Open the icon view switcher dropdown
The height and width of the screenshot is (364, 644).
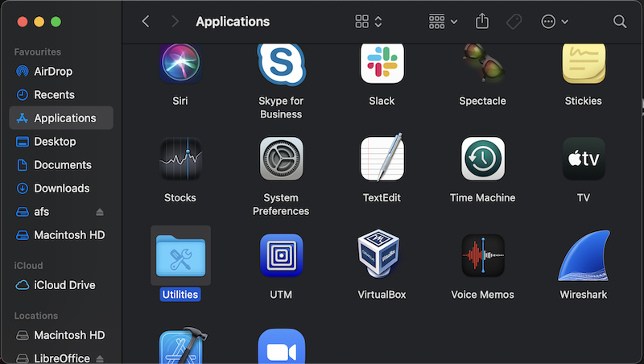[x=369, y=22]
